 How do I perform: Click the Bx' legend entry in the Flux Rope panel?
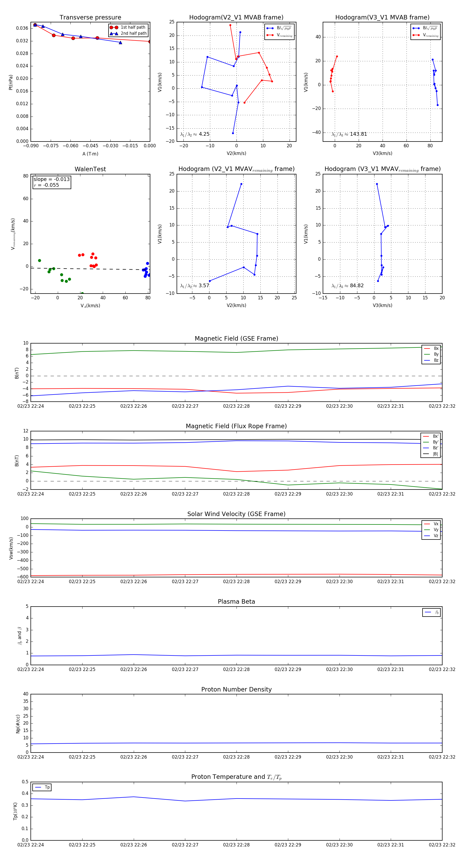tap(431, 436)
